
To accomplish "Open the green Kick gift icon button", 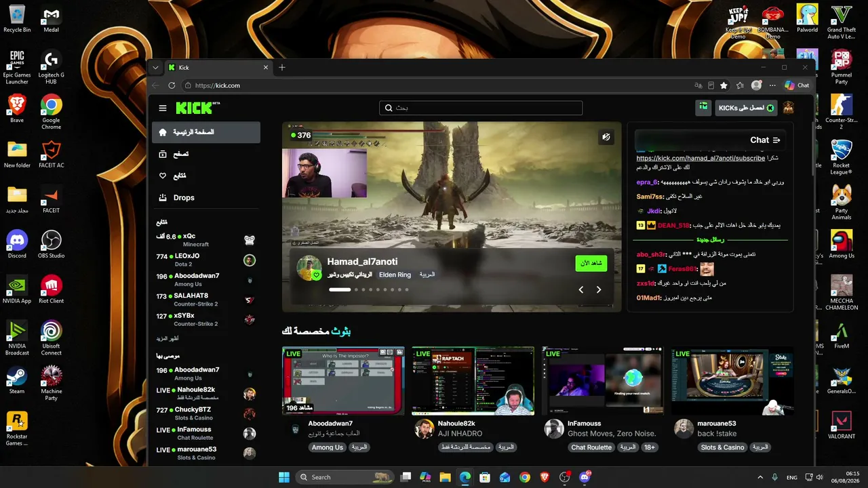I will pos(704,107).
